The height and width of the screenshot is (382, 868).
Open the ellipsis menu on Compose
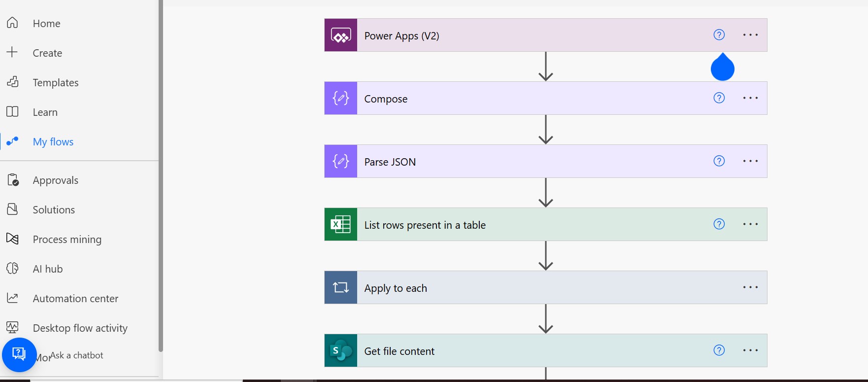[750, 98]
